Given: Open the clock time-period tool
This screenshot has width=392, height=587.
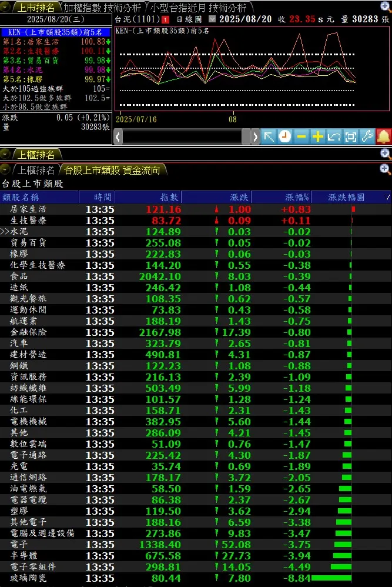Looking at the screenshot, I should [284, 136].
